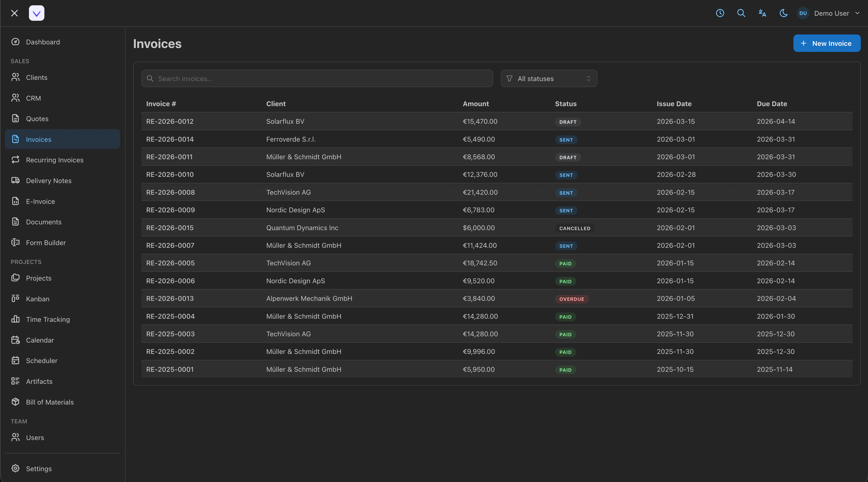Click issue date 2025-12-31
Viewport: 868px width, 482px height.
tap(675, 316)
